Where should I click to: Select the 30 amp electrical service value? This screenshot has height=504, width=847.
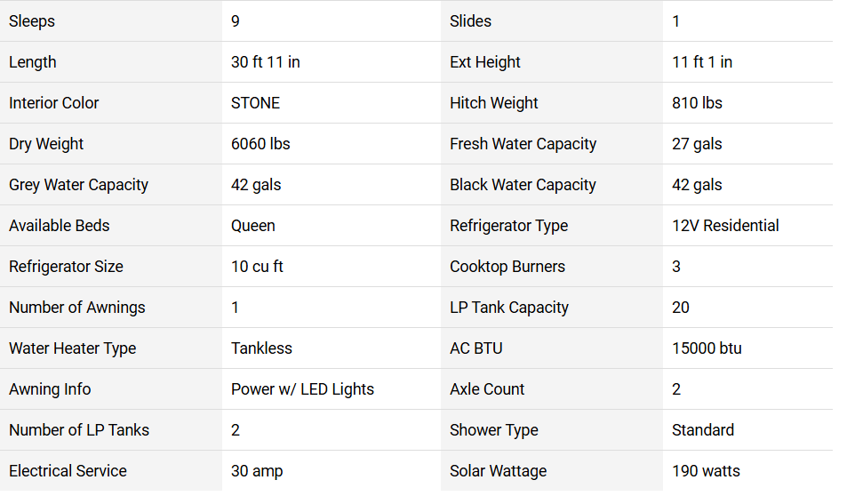[x=257, y=471]
